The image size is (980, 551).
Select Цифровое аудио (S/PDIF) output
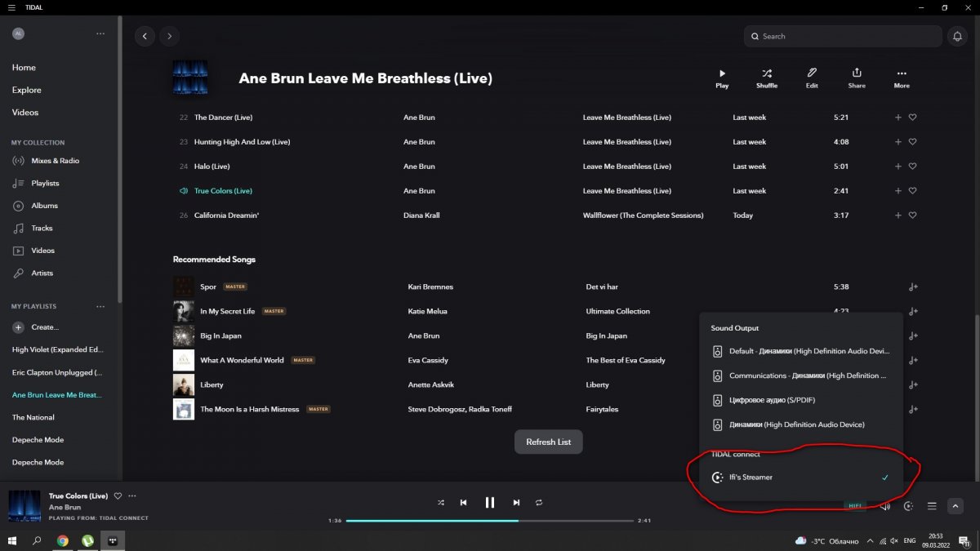[x=801, y=400]
